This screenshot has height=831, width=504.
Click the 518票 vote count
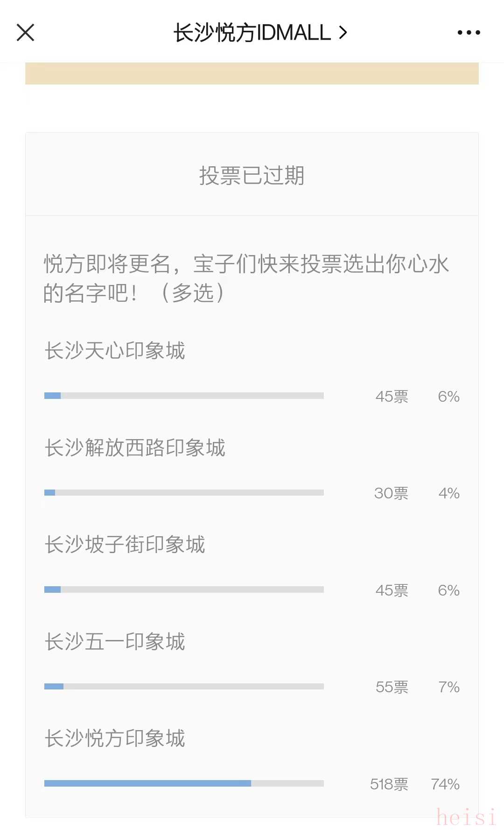(389, 784)
